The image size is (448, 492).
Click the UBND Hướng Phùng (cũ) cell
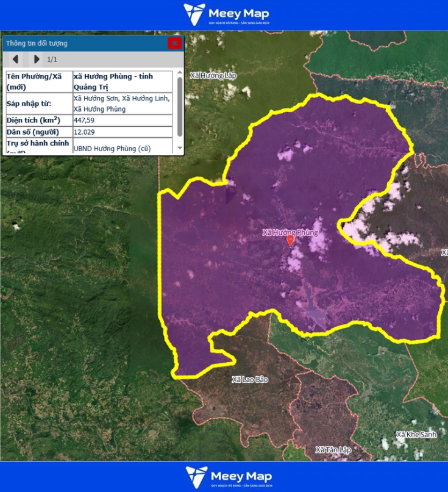pos(112,148)
